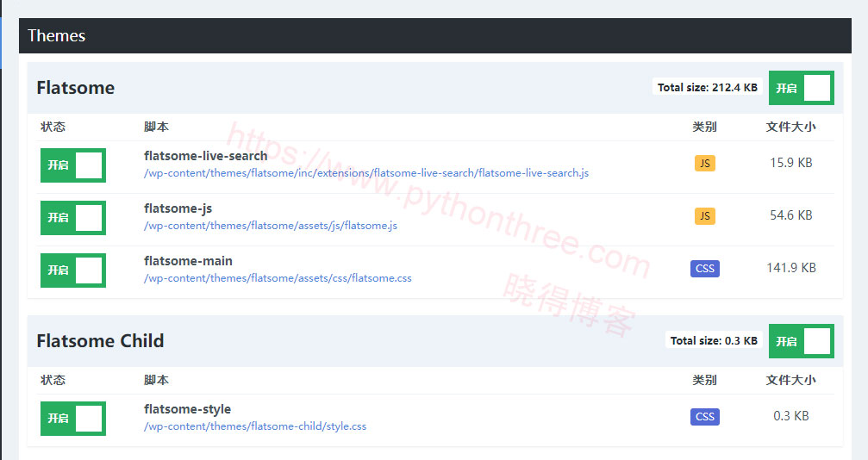Click the 状态 column header in Flatsome Child table
Viewport: 868px width, 460px height.
[53, 380]
